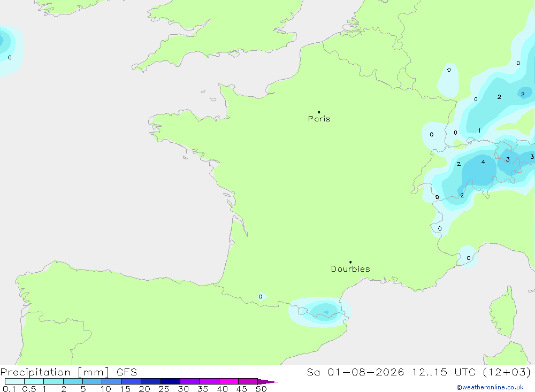The height and width of the screenshot is (392, 535).
Task: Select the Dourbies city label
Action: coord(350,269)
